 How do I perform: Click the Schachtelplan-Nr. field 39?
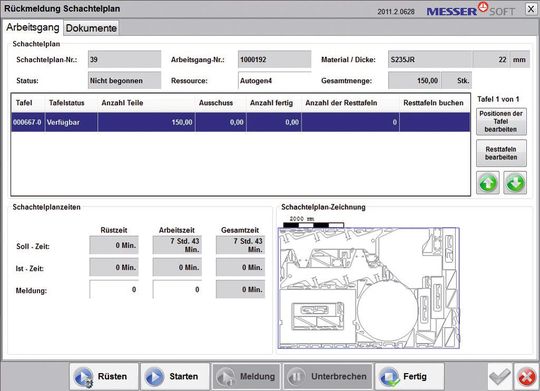pyautogui.click(x=124, y=59)
